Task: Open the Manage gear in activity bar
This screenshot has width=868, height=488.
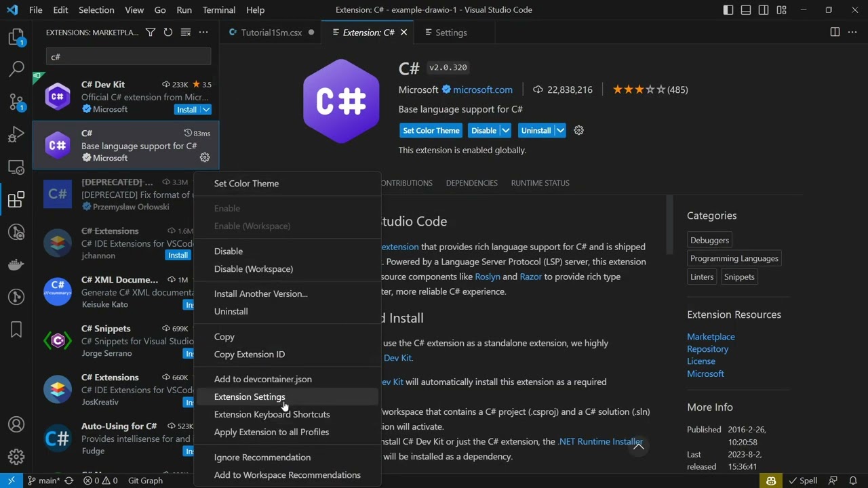Action: coord(16,457)
